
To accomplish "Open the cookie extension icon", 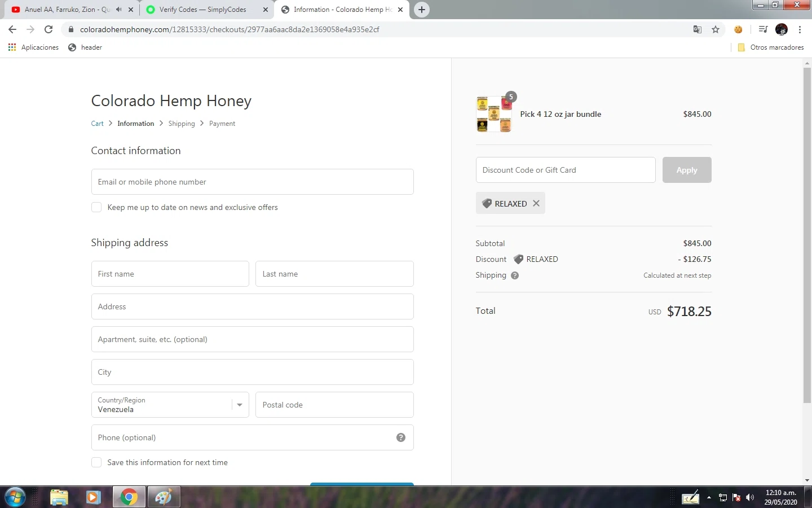I will [738, 29].
